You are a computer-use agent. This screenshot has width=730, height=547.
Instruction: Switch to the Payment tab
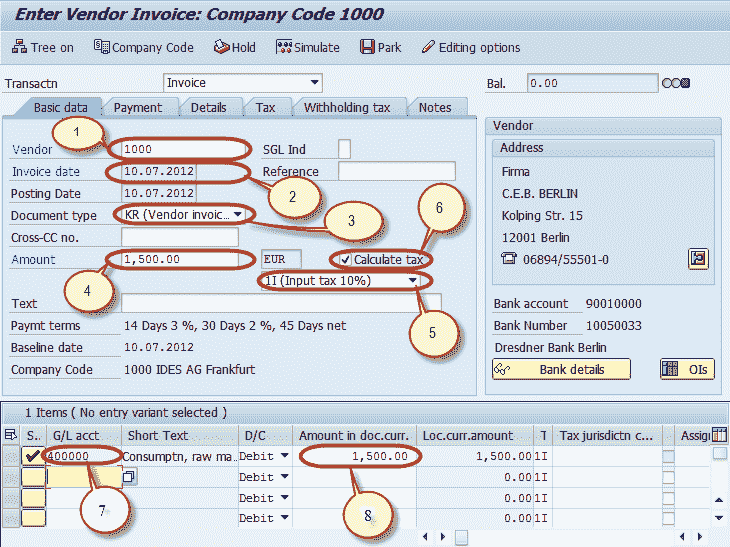(138, 108)
